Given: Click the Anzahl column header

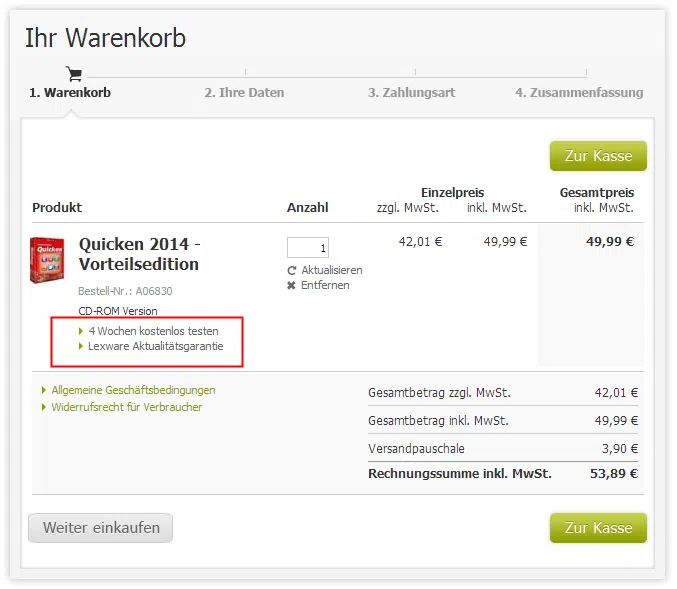Looking at the screenshot, I should point(307,208).
